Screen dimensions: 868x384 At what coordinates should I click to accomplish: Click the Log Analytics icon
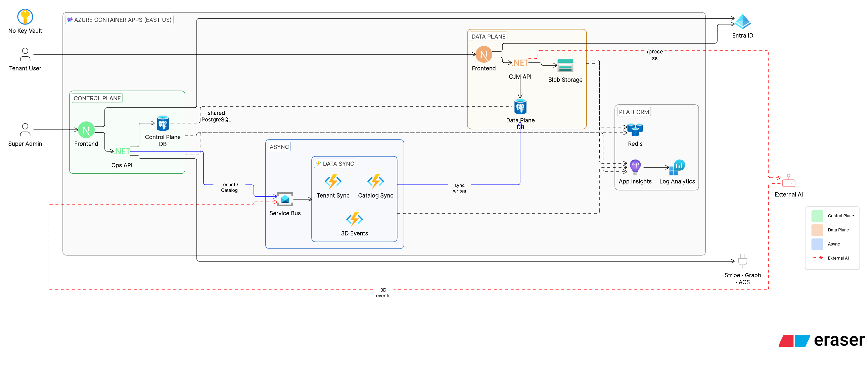[677, 167]
